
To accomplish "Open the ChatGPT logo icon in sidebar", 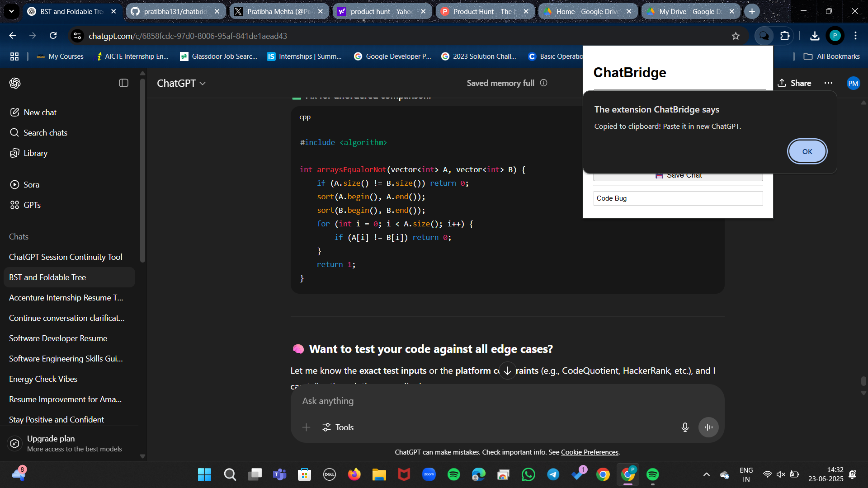I will pyautogui.click(x=15, y=83).
